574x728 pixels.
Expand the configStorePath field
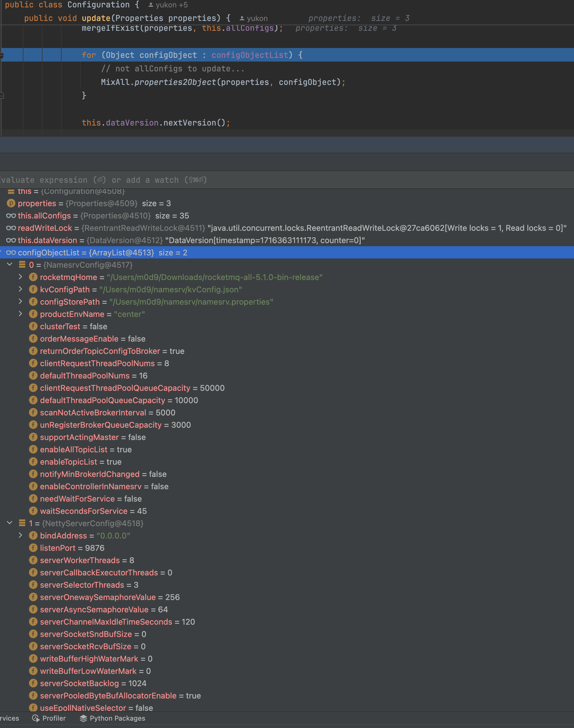pyautogui.click(x=21, y=302)
